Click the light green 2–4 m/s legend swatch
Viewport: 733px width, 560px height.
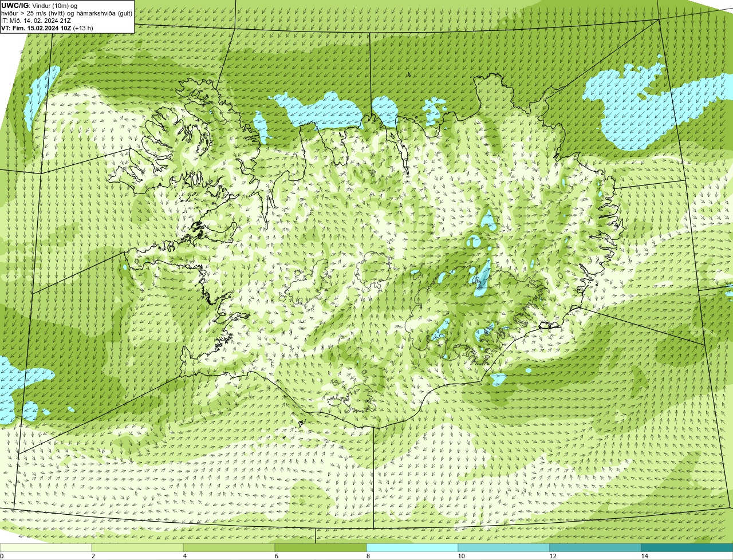[137, 548]
